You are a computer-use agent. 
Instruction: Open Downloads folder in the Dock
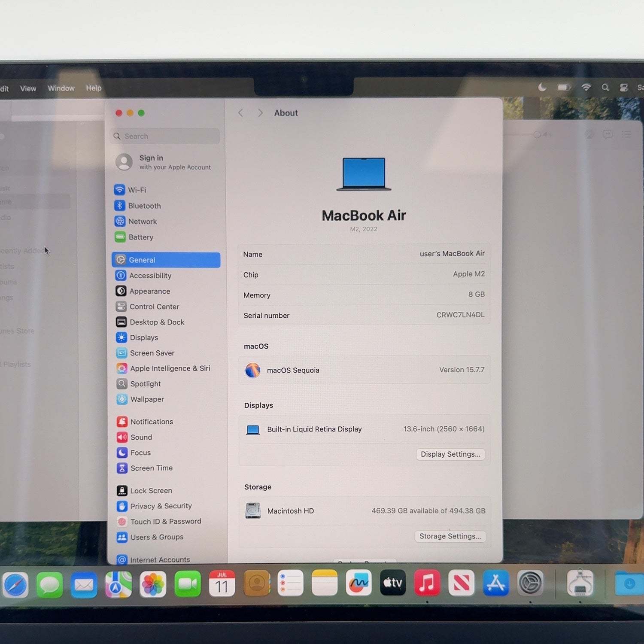(629, 583)
